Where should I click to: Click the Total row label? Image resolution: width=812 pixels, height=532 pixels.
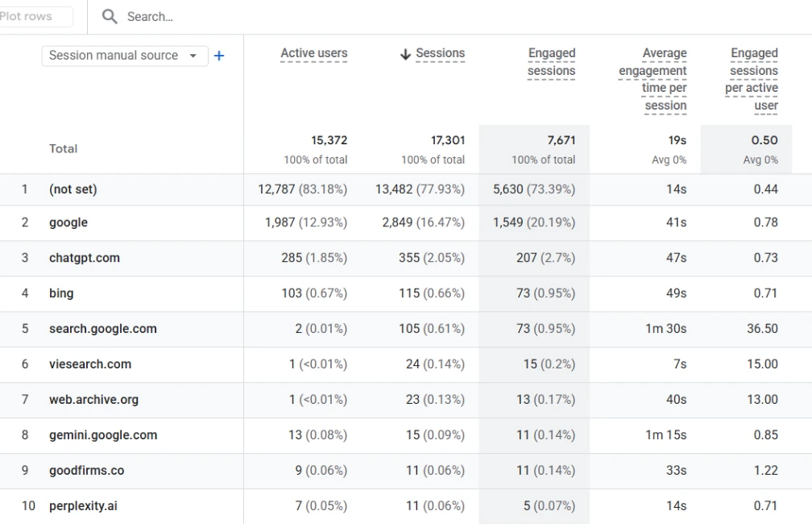click(63, 148)
